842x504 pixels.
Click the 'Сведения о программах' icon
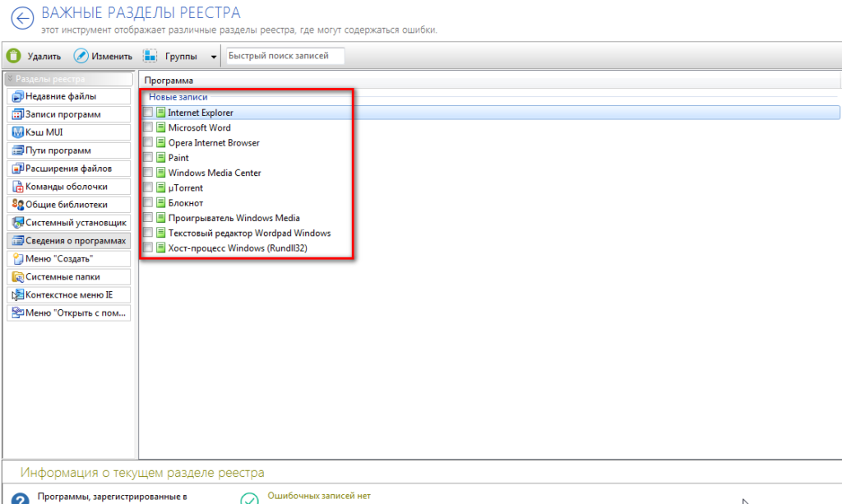coord(18,240)
